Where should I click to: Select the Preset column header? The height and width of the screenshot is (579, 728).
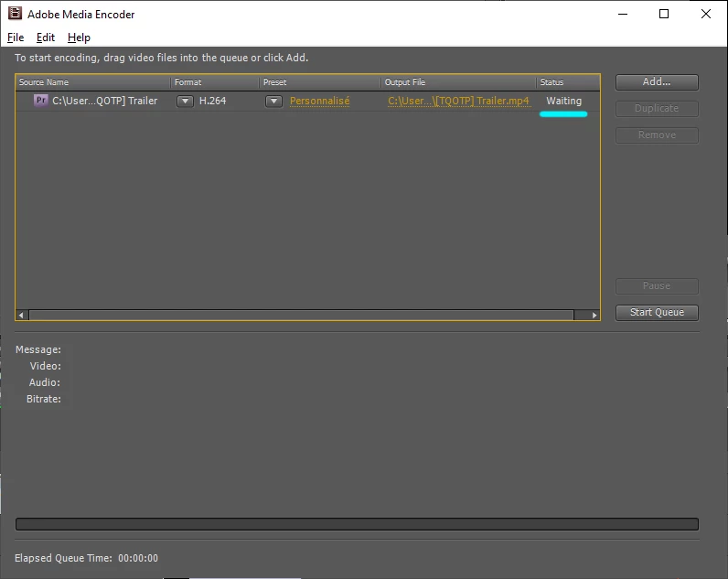320,82
